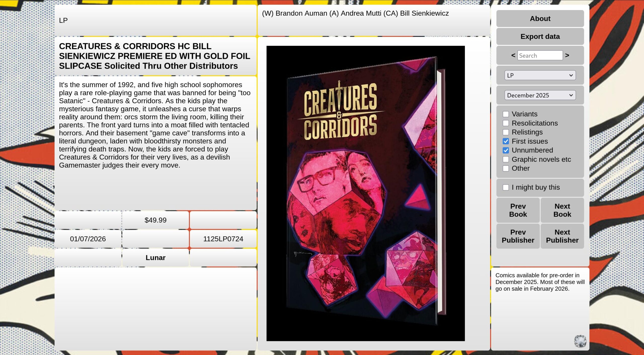Click the Export data button
644x355 pixels.
540,36
